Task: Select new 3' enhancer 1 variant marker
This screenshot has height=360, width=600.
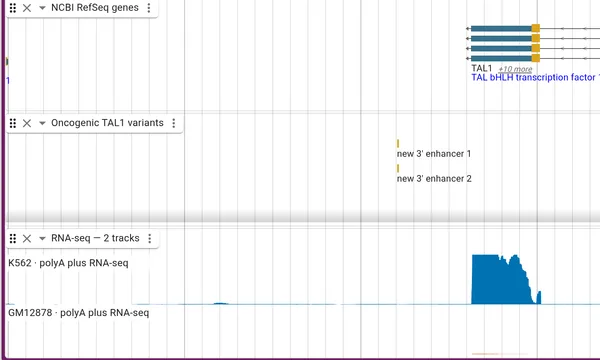Action: [x=398, y=143]
